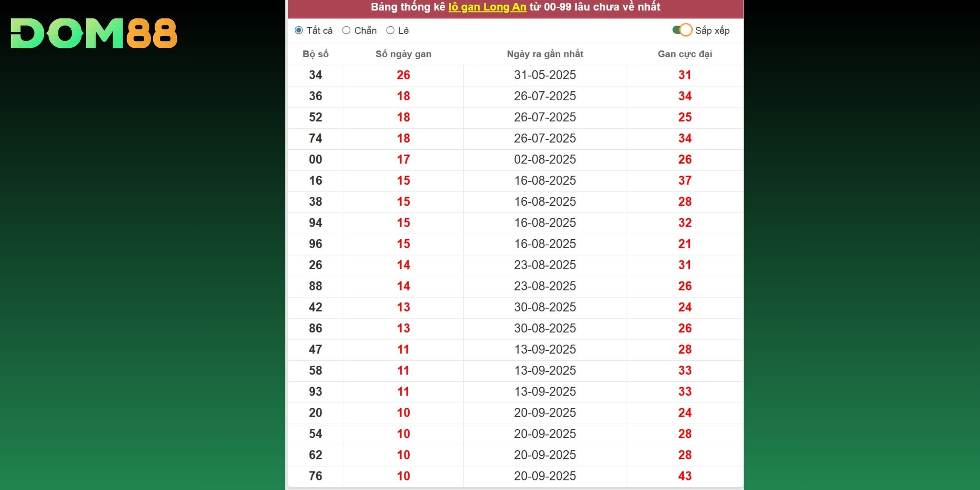Click gan days value 26 for number 34

(403, 75)
